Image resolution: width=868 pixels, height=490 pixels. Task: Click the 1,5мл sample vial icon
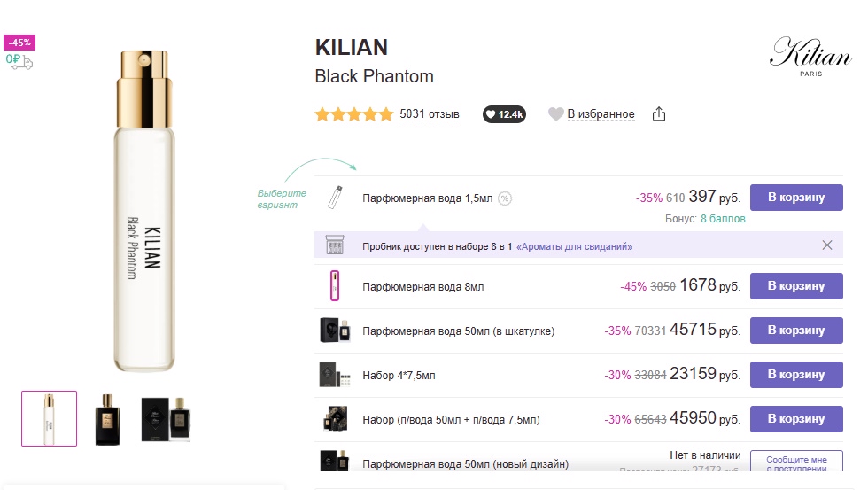pyautogui.click(x=335, y=198)
